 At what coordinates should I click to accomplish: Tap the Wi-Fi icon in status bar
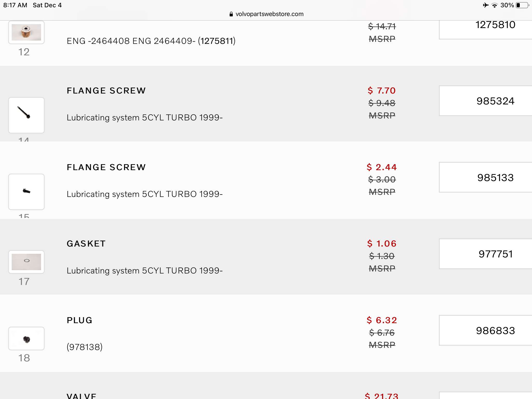point(495,5)
